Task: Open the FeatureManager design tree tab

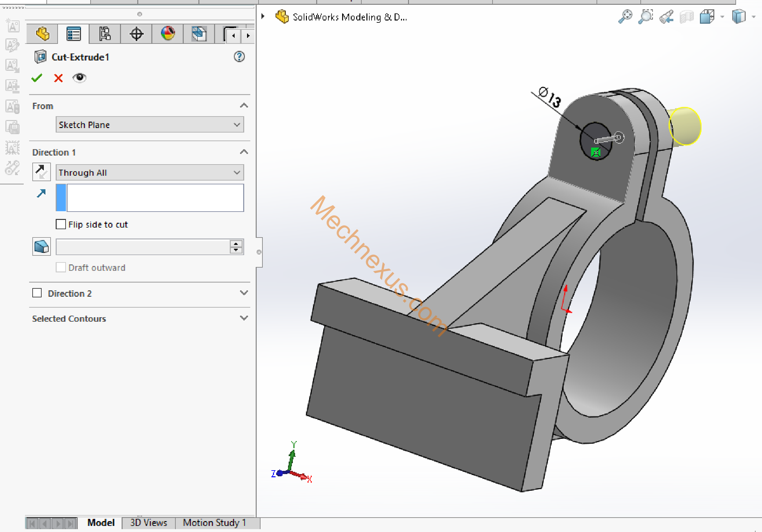Action: click(42, 34)
